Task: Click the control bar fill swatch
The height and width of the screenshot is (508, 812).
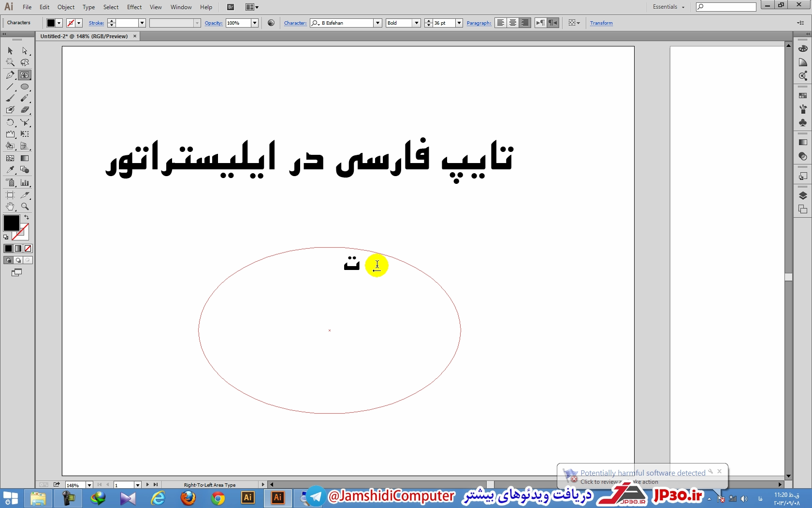Action: click(x=51, y=23)
